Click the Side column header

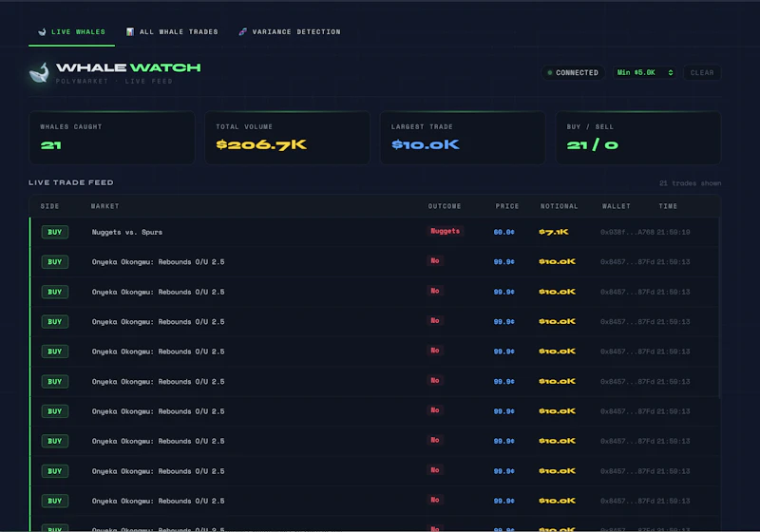pos(50,206)
